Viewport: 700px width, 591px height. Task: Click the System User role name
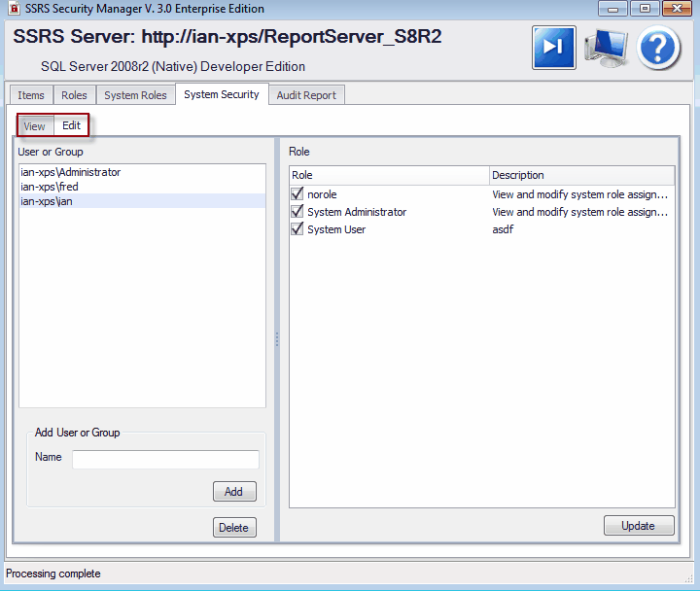(336, 229)
